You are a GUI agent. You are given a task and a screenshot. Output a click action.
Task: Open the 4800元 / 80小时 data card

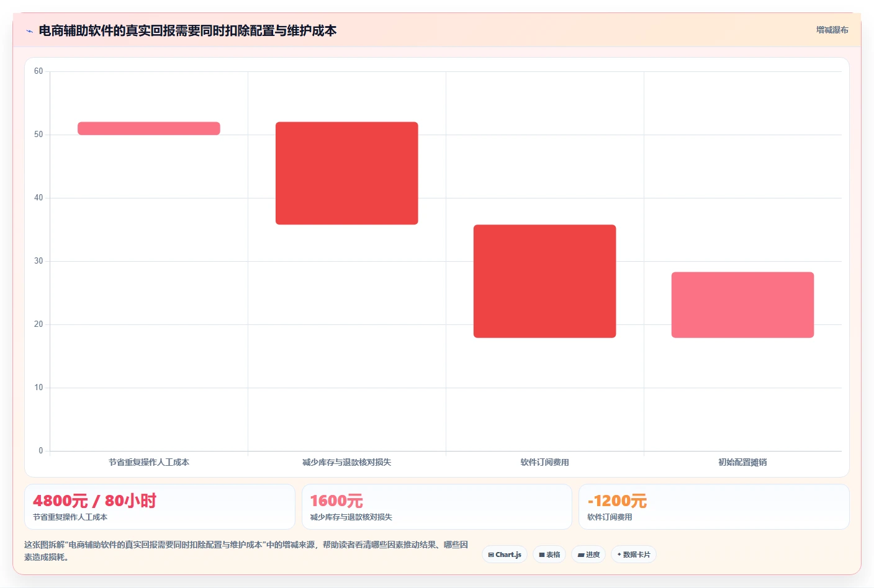click(160, 507)
